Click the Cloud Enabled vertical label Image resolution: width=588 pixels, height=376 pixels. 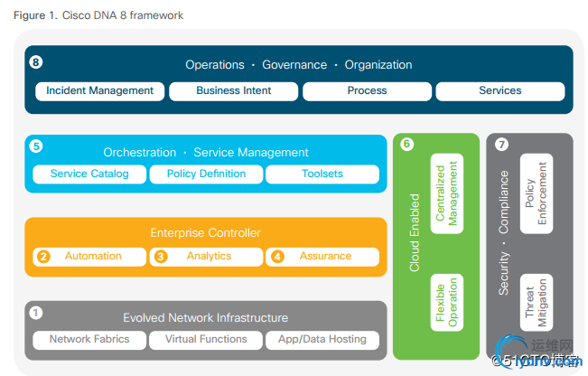coord(415,232)
